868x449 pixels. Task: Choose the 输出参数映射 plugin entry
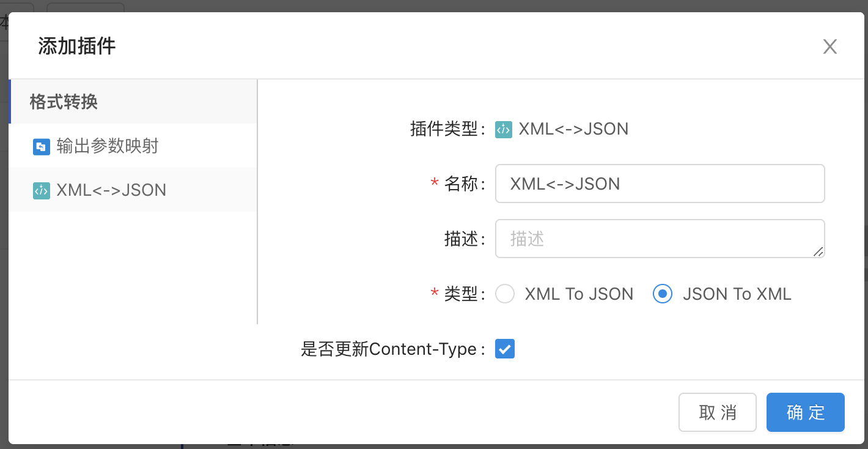click(108, 147)
